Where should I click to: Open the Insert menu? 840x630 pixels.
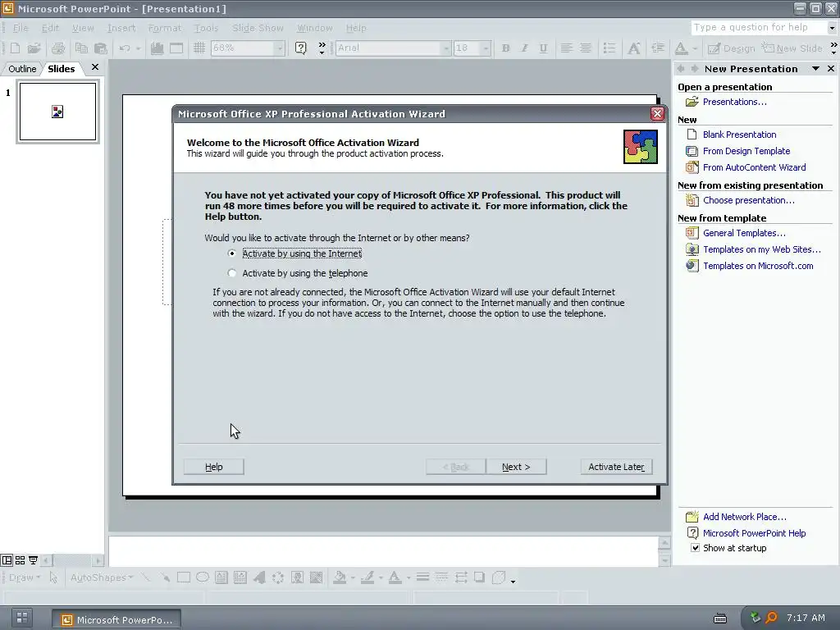pos(121,28)
